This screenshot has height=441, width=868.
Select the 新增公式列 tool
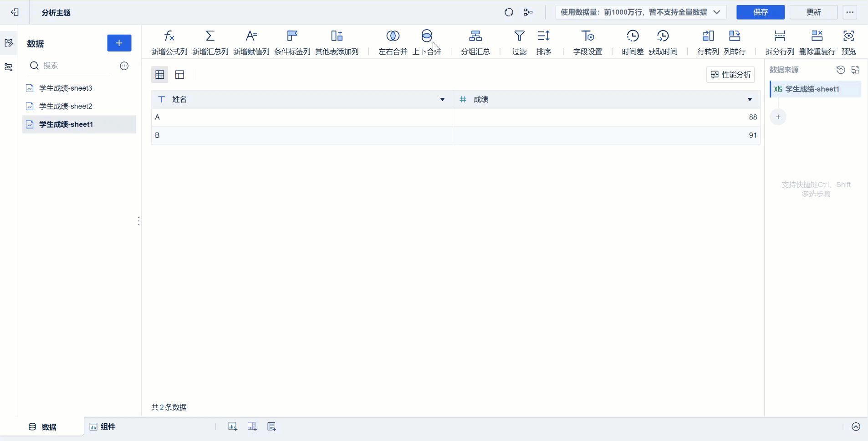[168, 42]
